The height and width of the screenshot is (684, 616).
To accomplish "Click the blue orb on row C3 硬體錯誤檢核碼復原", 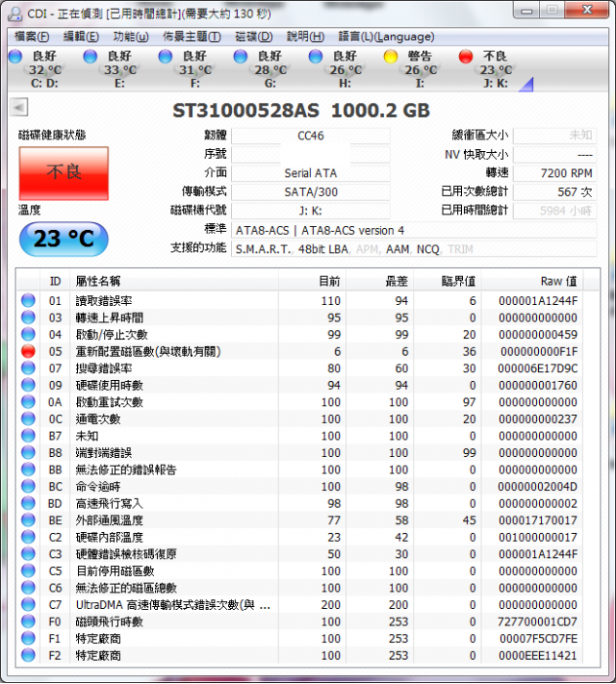I will coord(28,554).
